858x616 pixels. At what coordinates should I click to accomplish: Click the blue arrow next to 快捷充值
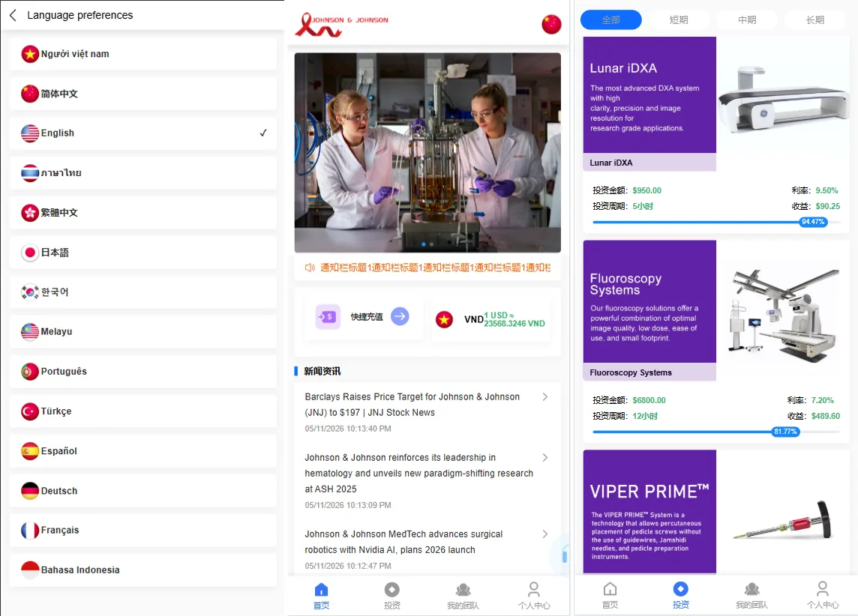click(400, 316)
